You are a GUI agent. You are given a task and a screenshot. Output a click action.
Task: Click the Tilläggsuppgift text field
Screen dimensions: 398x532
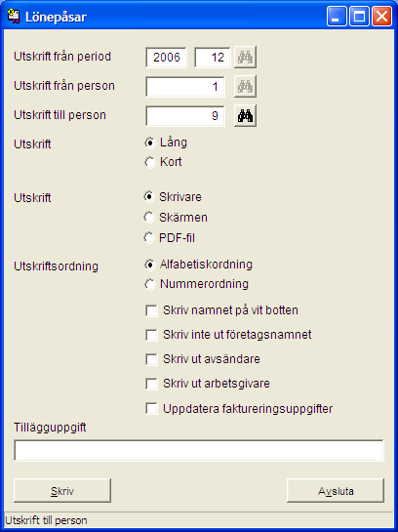tap(199, 450)
